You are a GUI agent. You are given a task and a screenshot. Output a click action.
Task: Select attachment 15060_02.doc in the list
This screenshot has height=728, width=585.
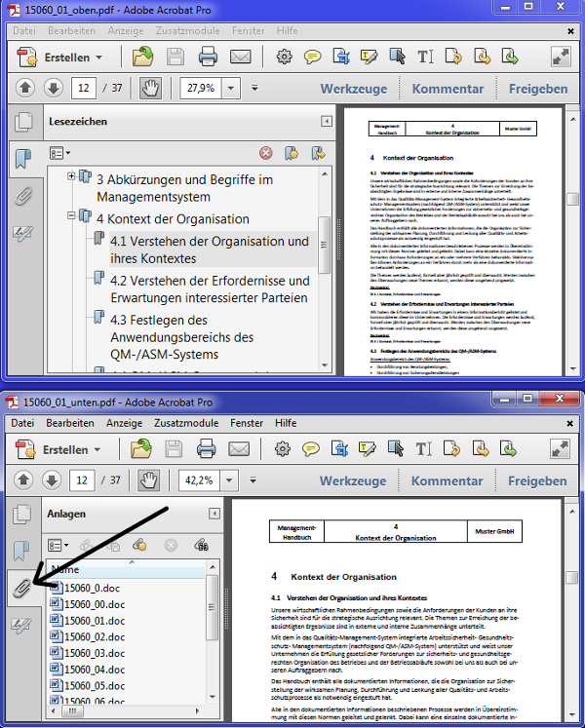[93, 636]
